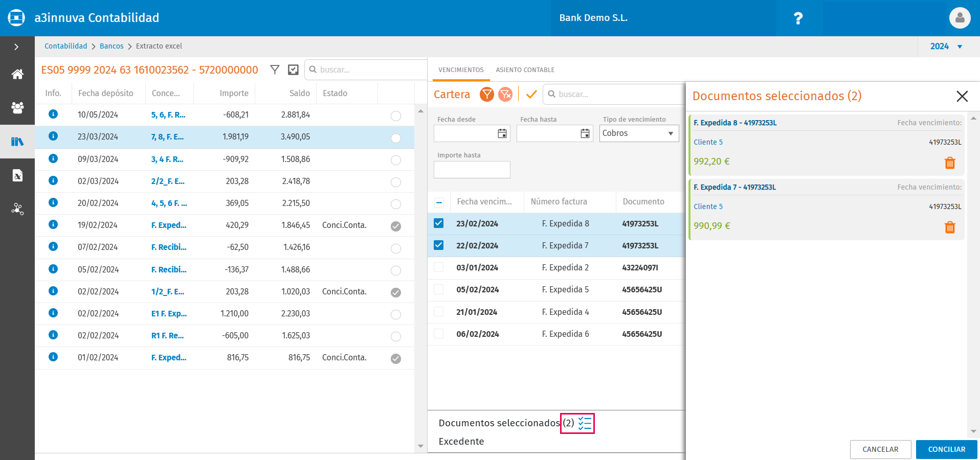Click the Saldo column header
980x460 pixels.
pyautogui.click(x=299, y=93)
